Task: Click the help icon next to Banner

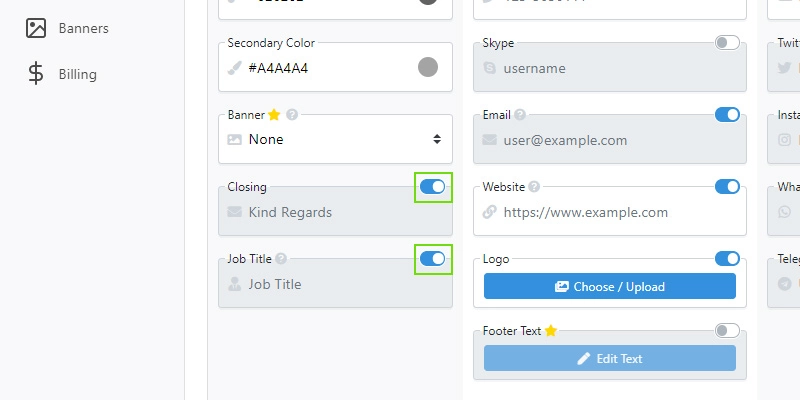Action: 292,115
